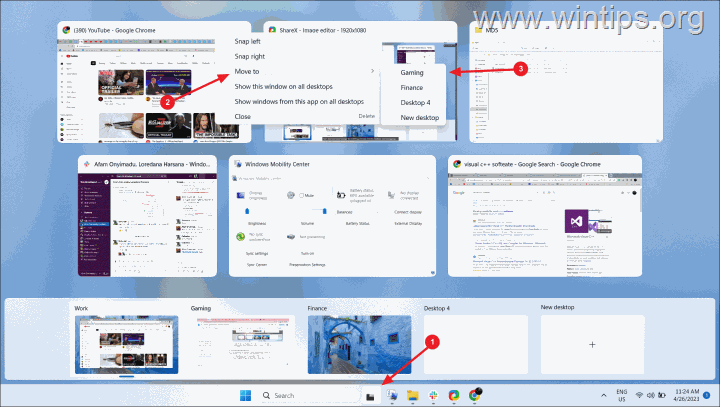This screenshot has width=720, height=407.
Task: Switch to the Finance desktop thumbnail
Action: (359, 344)
